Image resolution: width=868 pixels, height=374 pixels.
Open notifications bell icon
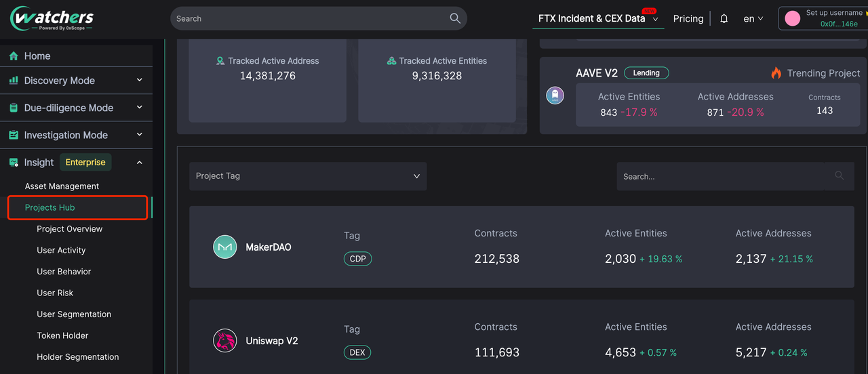pyautogui.click(x=724, y=19)
